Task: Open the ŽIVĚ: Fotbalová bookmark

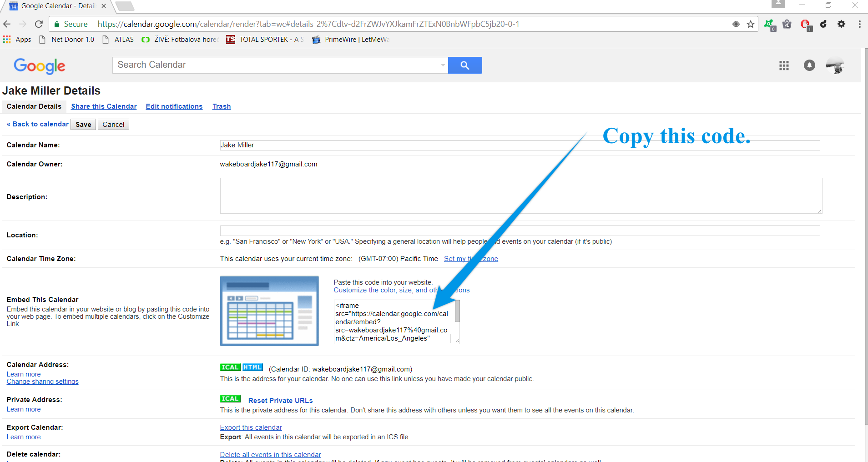Action: coord(180,40)
